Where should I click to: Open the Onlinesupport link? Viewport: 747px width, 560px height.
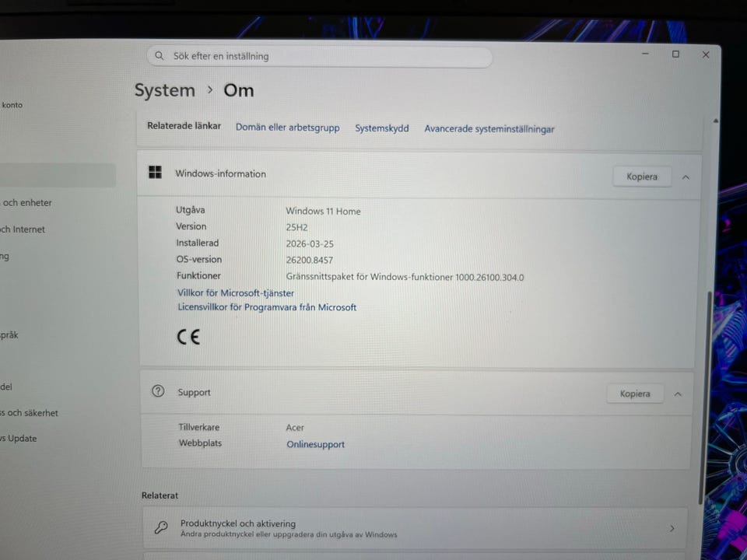coord(315,444)
